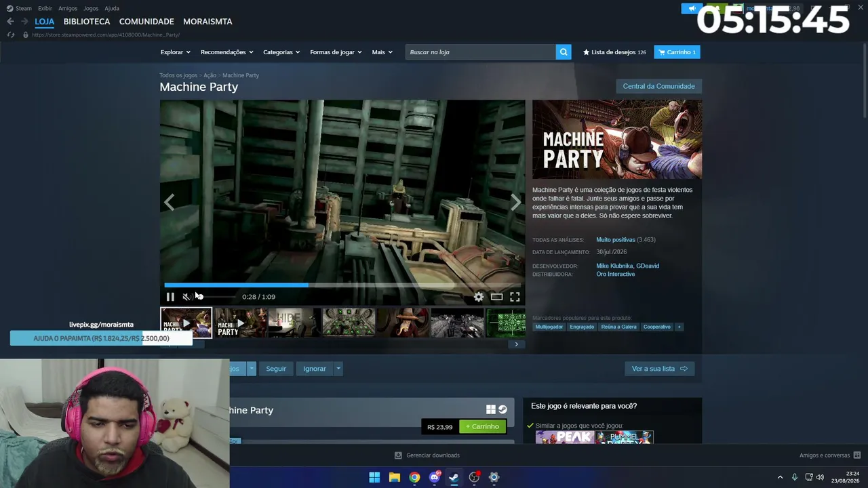Select the Multijogador tag
The image size is (868, 488).
tap(549, 327)
